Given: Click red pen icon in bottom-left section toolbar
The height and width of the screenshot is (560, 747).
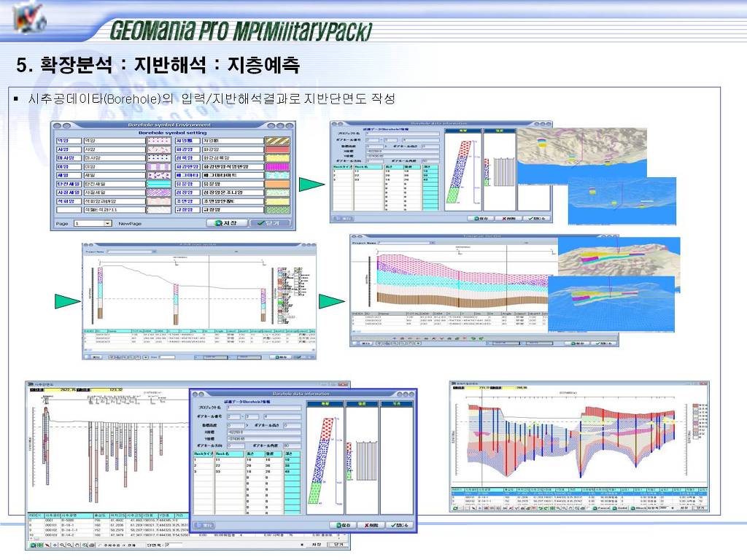Looking at the screenshot, I should 47,545.
